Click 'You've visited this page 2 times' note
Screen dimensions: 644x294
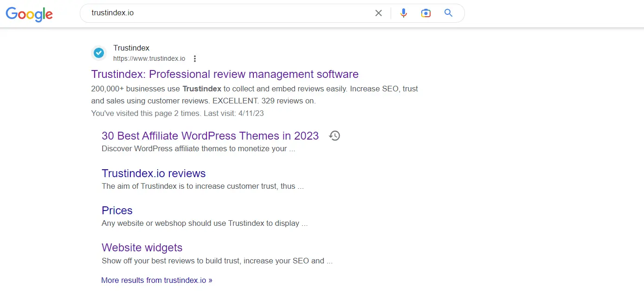[178, 113]
